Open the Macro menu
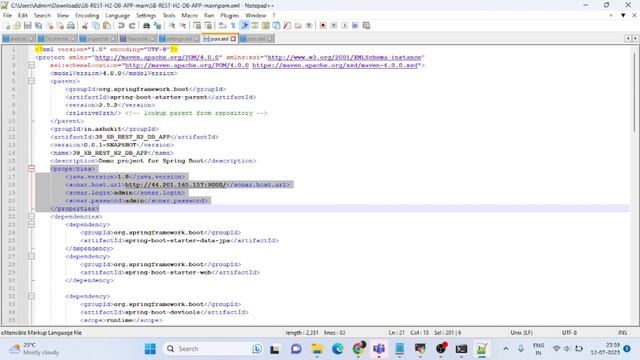 coord(189,16)
